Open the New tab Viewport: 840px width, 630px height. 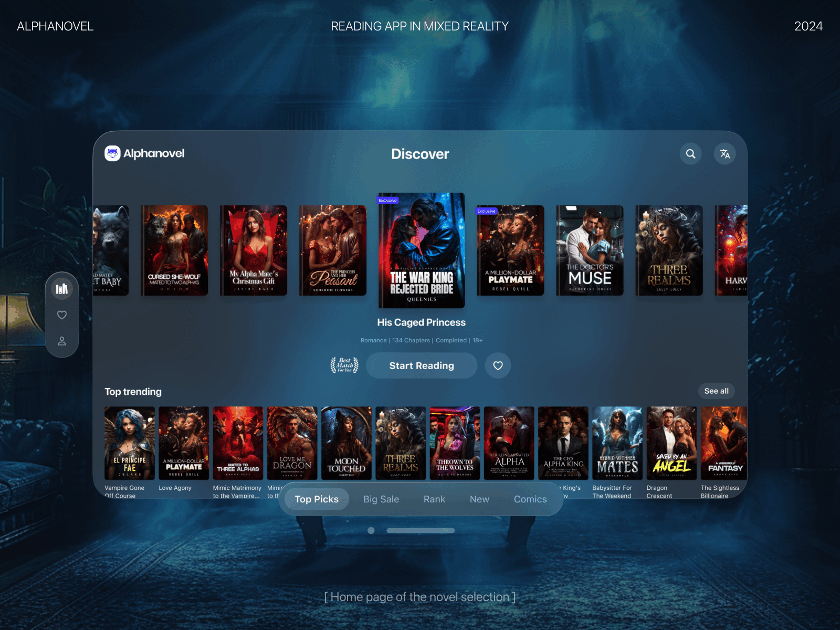pyautogui.click(x=479, y=499)
